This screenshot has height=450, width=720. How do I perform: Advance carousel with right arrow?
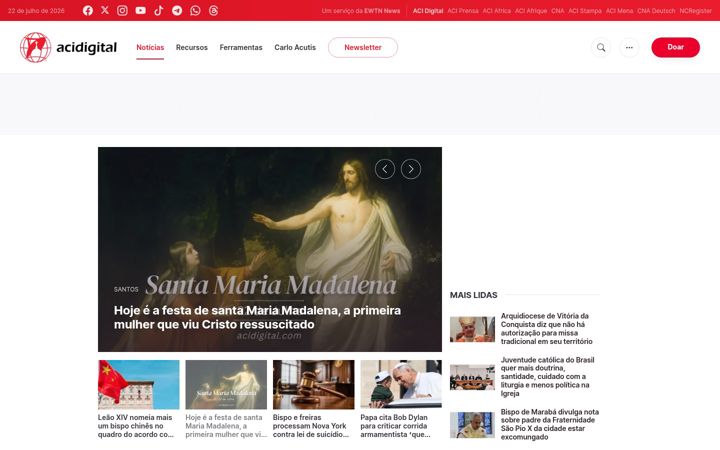[411, 169]
